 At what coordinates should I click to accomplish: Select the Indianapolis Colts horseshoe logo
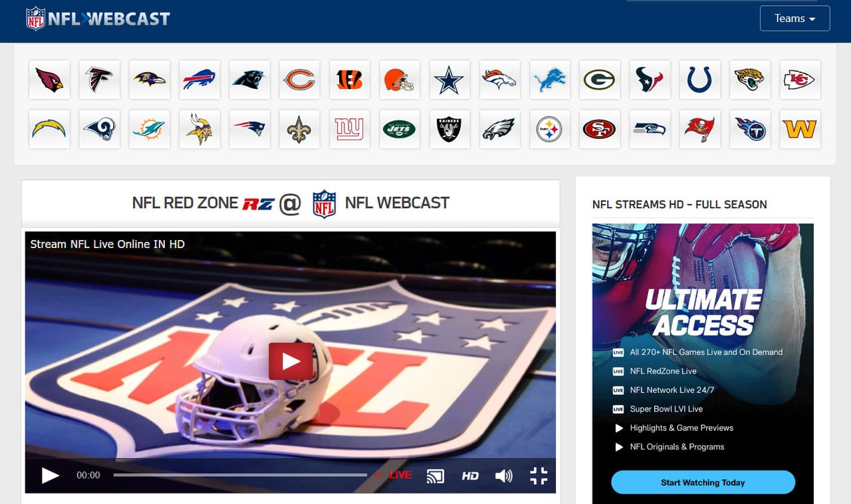[700, 80]
